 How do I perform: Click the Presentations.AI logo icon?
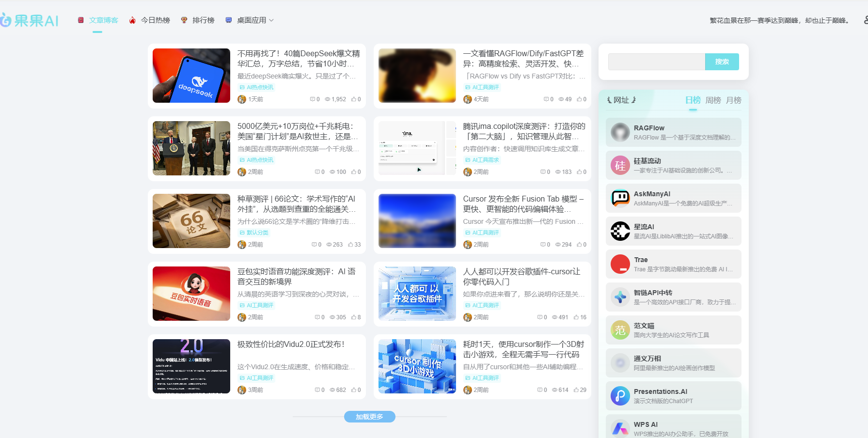[620, 396]
